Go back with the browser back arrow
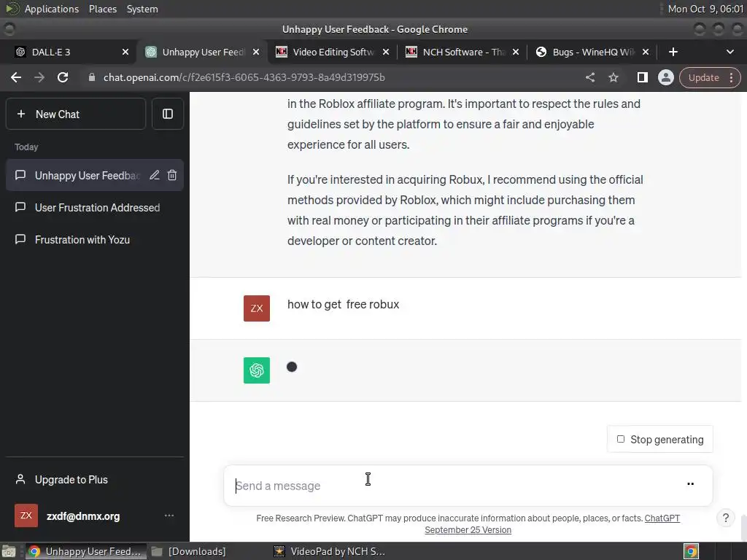Image resolution: width=747 pixels, height=560 pixels. (16, 77)
